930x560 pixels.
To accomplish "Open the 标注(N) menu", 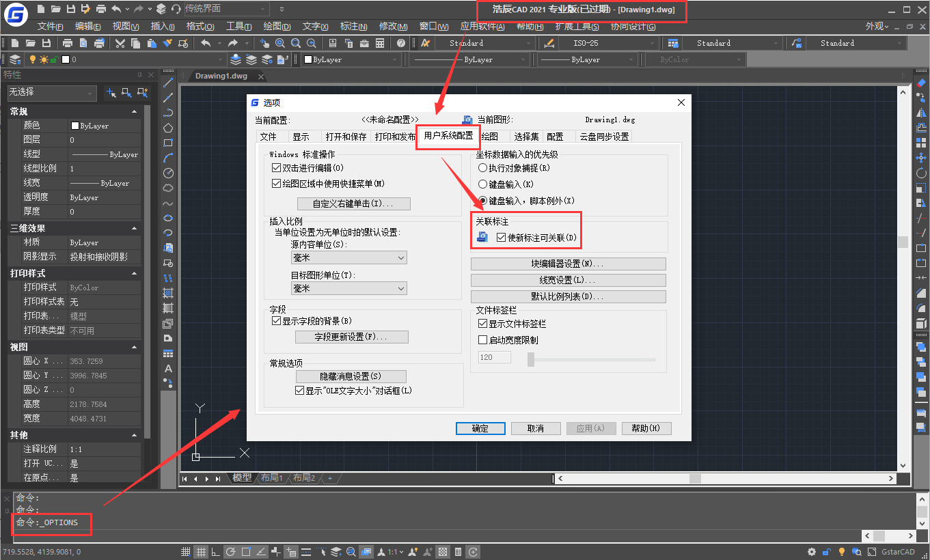I will [353, 27].
